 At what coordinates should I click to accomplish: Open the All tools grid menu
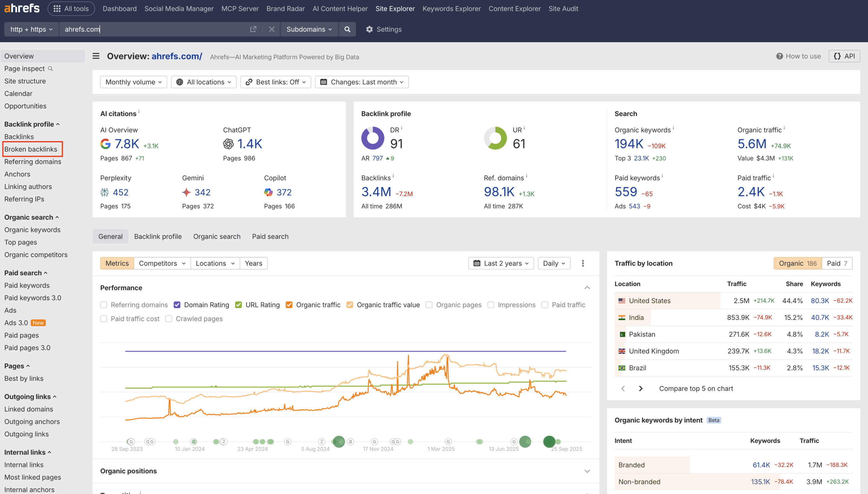(71, 8)
